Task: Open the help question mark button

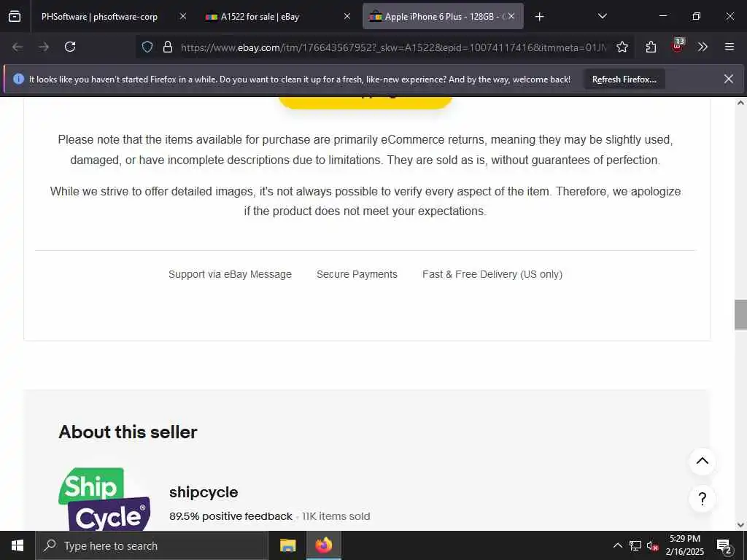Action: coord(703,499)
